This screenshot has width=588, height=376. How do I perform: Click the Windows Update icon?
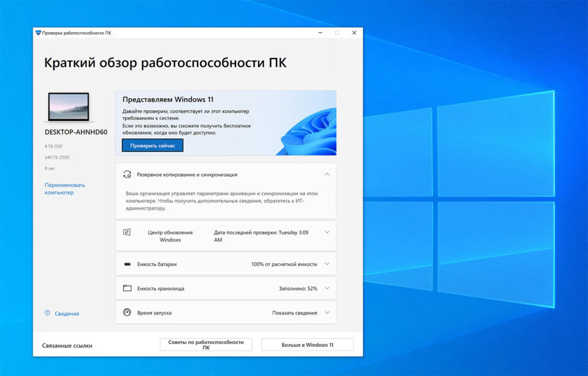coord(127,232)
